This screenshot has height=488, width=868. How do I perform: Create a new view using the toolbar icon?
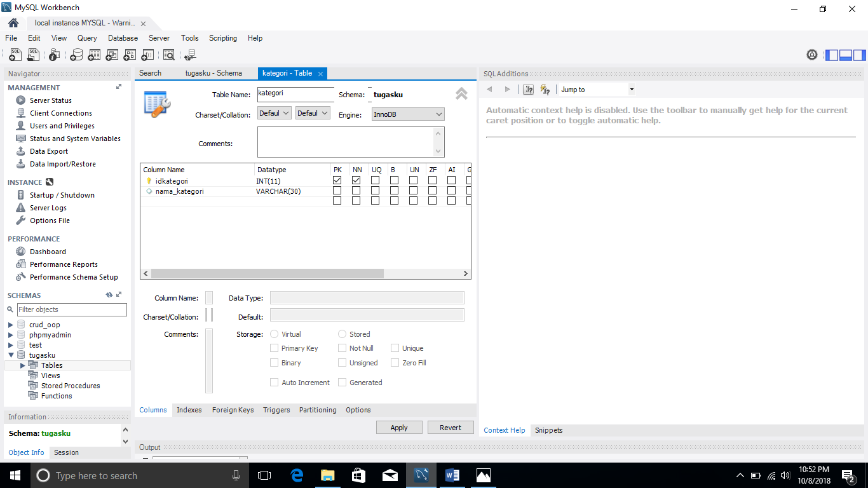[112, 55]
